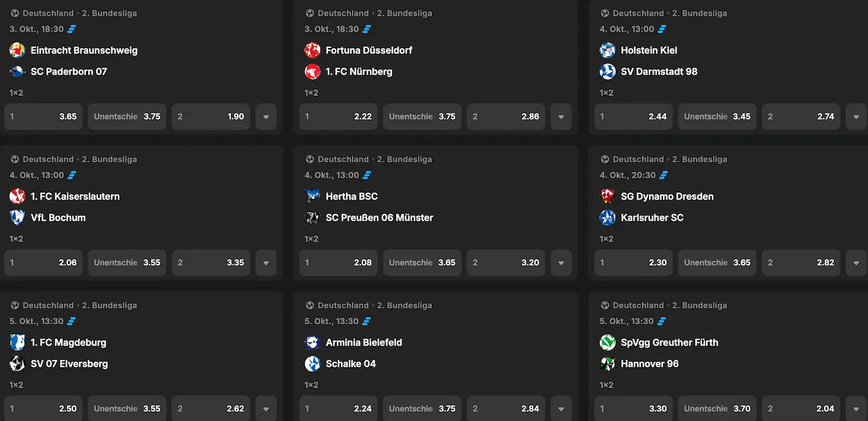Expand extra markets for Hertha BSC match
868x421 pixels.
(x=561, y=263)
